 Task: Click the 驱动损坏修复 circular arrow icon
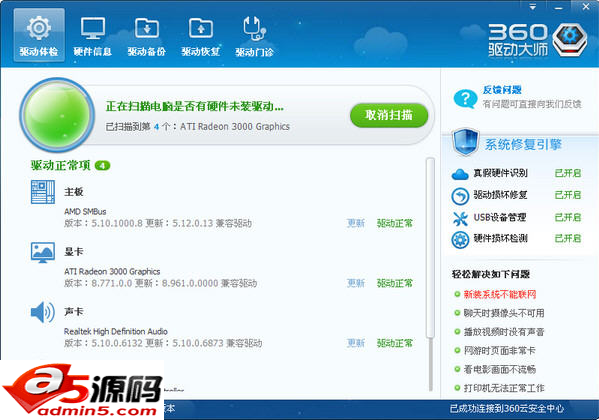click(x=460, y=196)
